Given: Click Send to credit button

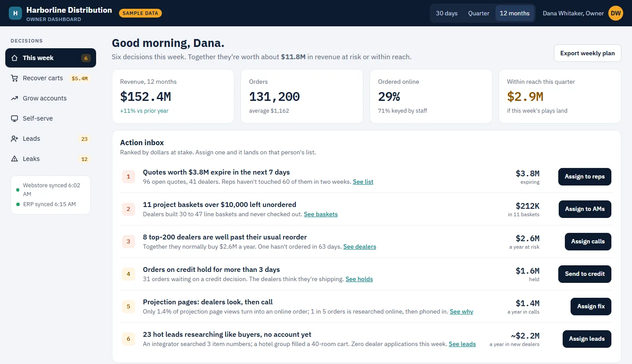Looking at the screenshot, I should 585,274.
